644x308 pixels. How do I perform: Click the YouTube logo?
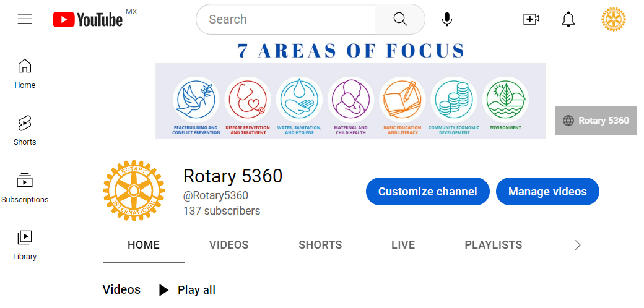88,19
